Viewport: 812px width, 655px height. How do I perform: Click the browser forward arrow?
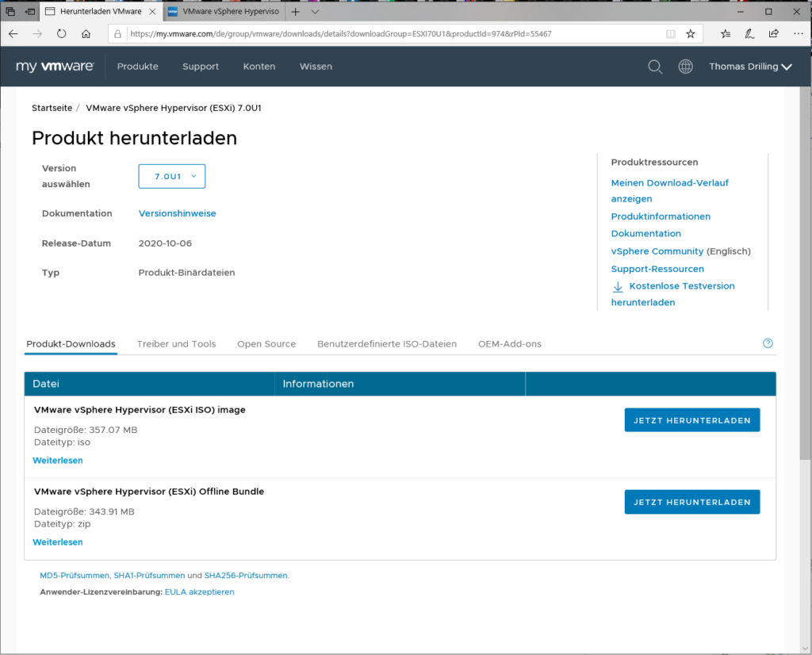(37, 33)
